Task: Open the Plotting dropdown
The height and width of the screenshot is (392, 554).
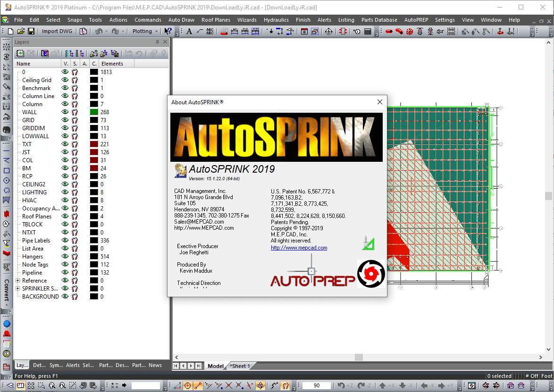Action: point(156,32)
